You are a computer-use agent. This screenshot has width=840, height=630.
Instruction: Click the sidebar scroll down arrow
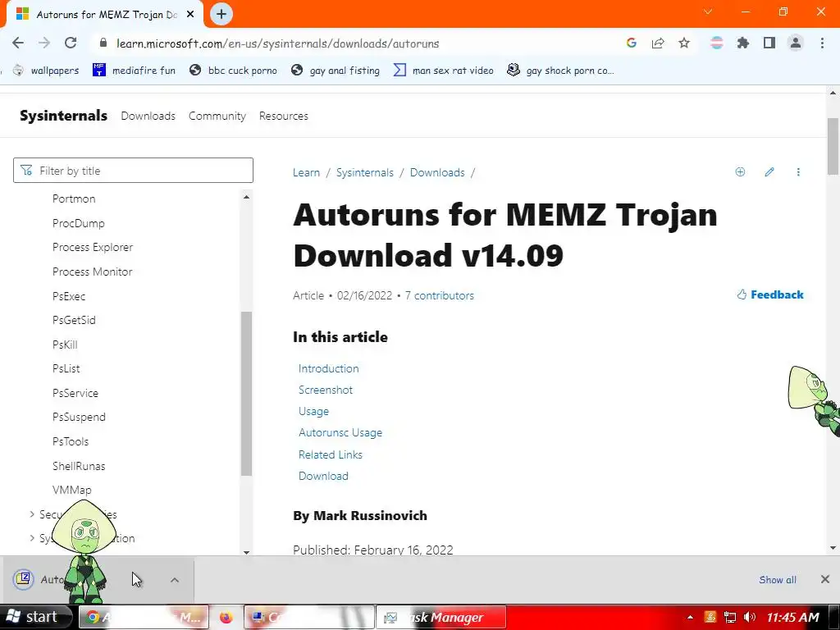246,552
